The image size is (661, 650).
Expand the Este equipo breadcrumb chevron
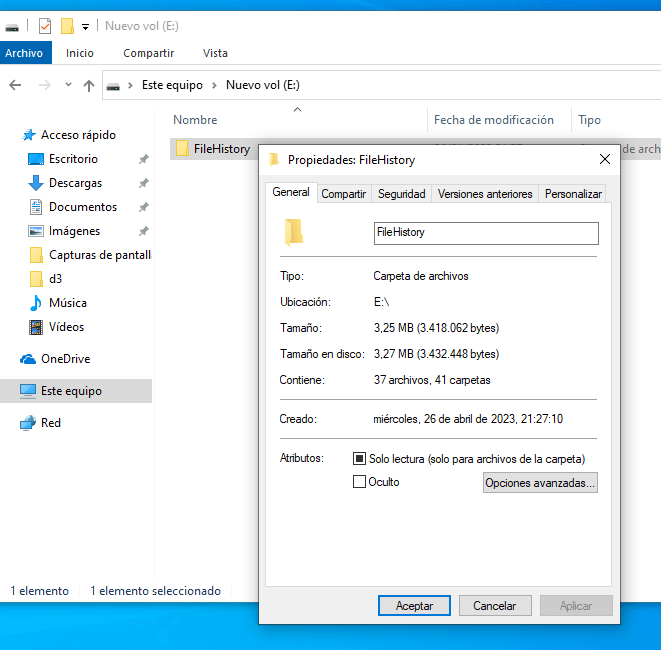(x=214, y=86)
